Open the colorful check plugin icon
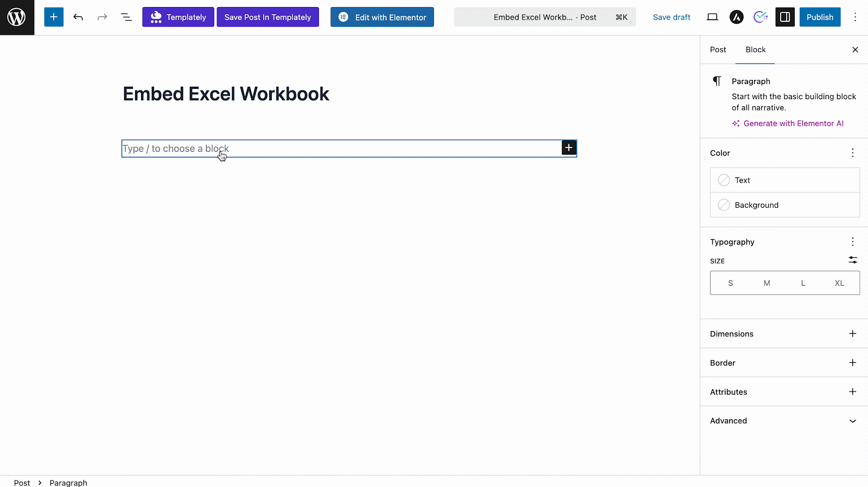 tap(761, 17)
